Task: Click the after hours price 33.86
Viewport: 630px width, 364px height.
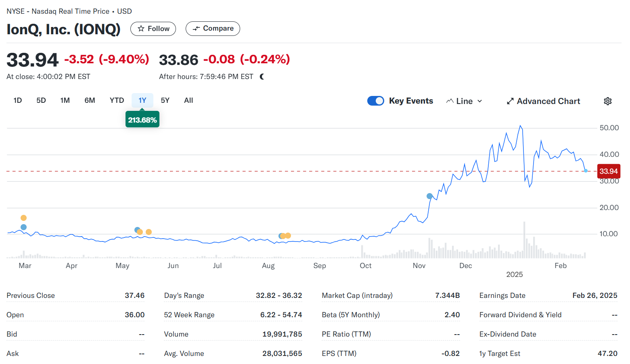Action: pos(178,60)
